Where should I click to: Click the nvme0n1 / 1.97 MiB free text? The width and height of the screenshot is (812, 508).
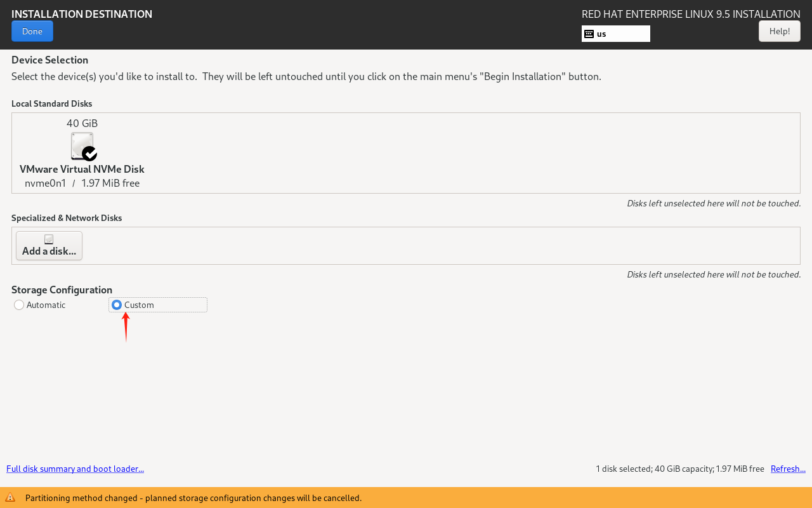(x=82, y=183)
